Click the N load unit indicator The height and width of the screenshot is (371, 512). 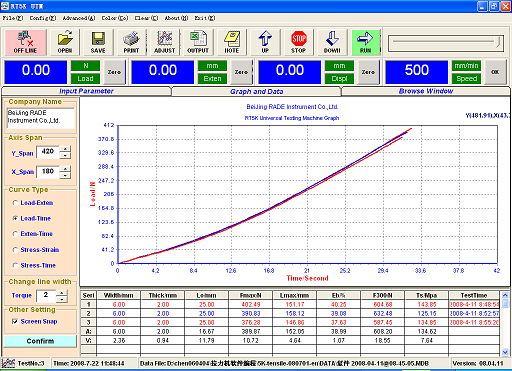point(85,66)
